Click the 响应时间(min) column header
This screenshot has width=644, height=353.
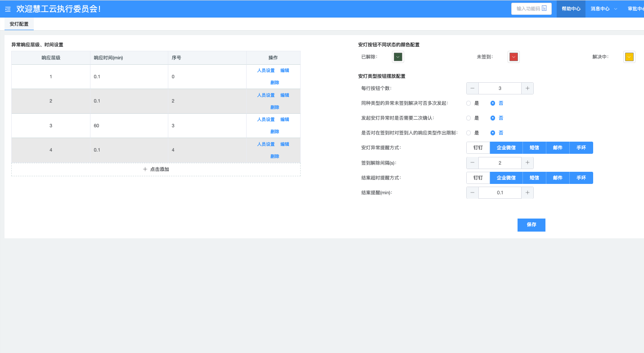click(129, 58)
